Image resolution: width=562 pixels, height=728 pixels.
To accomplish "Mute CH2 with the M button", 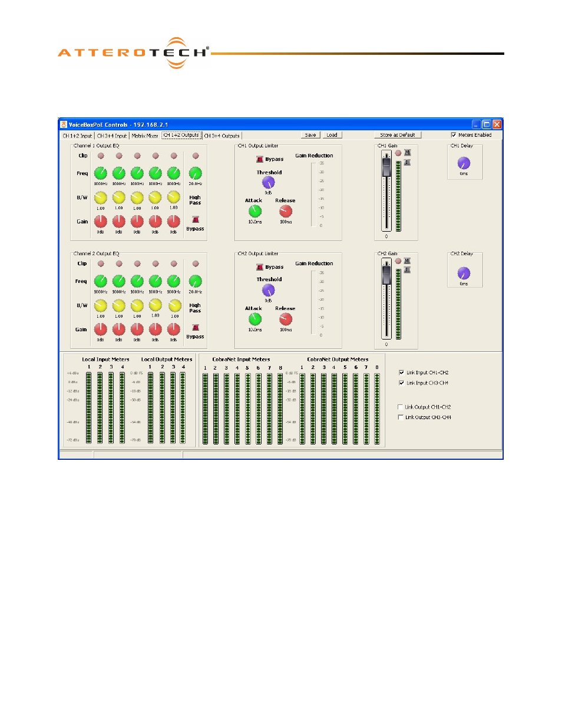I will pyautogui.click(x=407, y=261).
